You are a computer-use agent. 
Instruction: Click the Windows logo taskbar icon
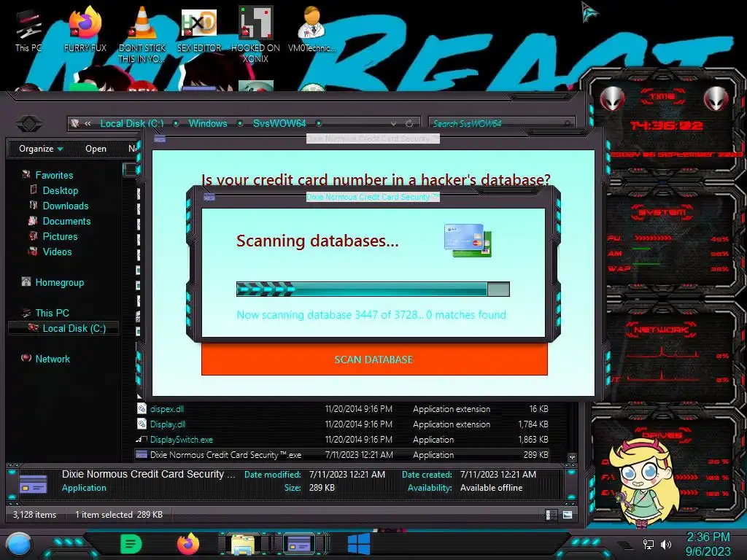tap(359, 544)
